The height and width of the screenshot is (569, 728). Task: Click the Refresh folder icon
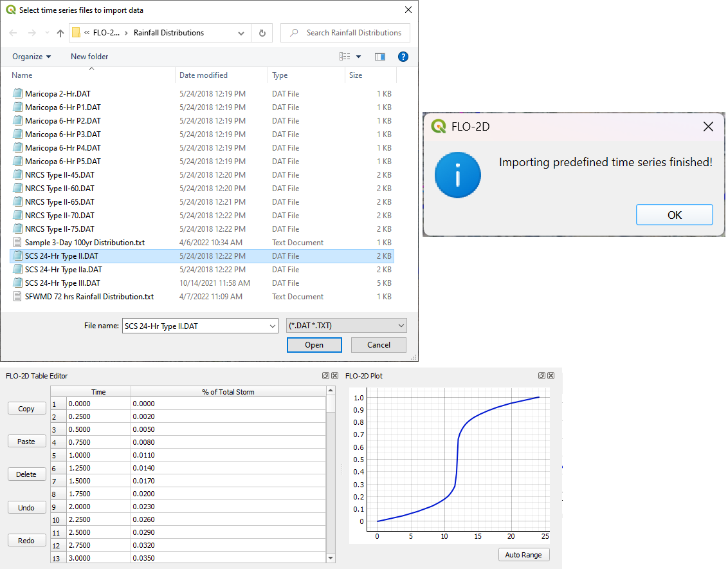pyautogui.click(x=262, y=33)
